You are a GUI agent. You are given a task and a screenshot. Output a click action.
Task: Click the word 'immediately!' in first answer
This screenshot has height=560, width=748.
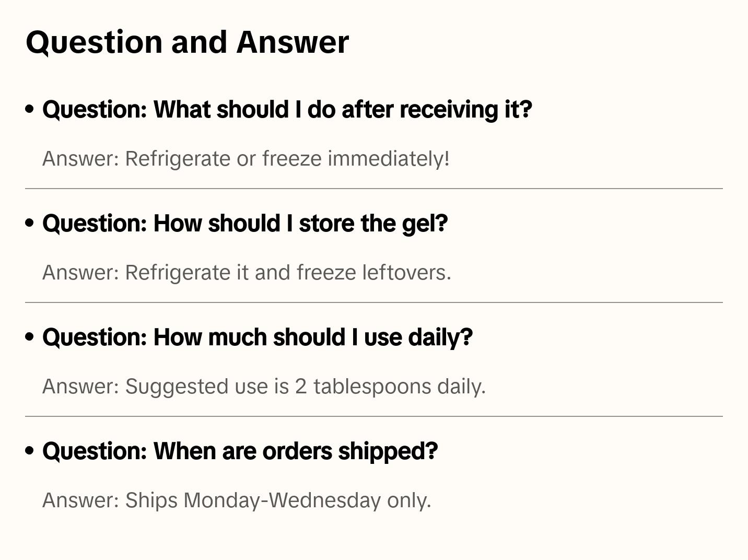pos(388,159)
